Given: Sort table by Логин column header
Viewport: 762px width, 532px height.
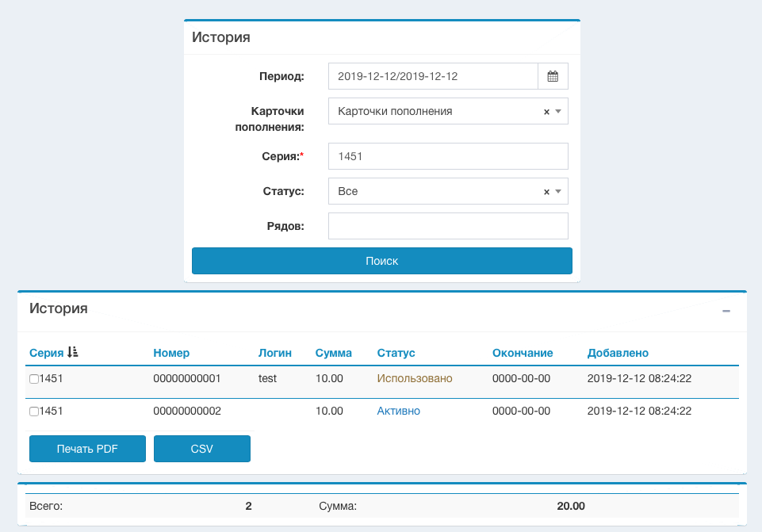Looking at the screenshot, I should click(275, 353).
